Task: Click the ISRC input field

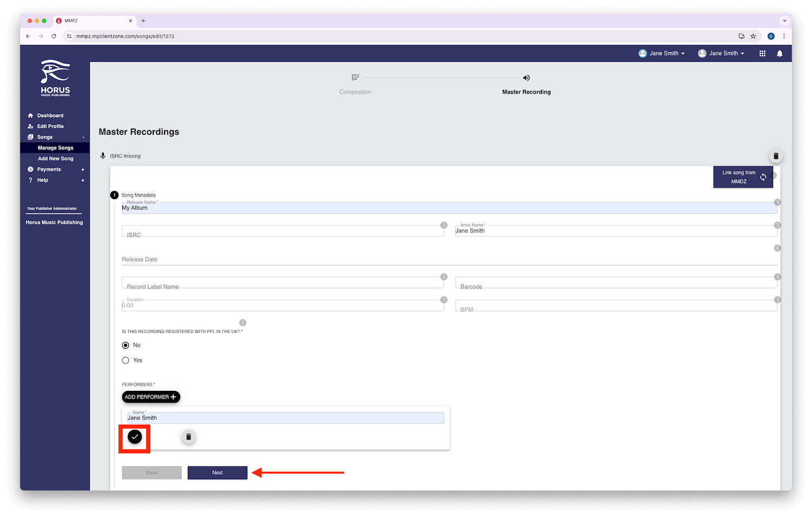Action: tap(283, 231)
